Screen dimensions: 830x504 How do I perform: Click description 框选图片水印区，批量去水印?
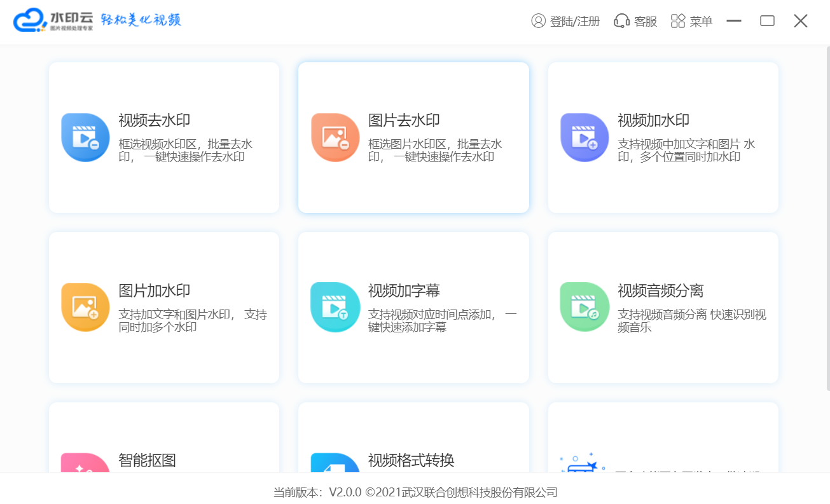tap(436, 151)
